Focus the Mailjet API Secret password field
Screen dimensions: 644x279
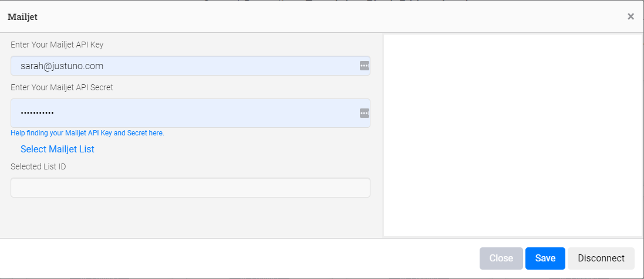[x=182, y=113]
